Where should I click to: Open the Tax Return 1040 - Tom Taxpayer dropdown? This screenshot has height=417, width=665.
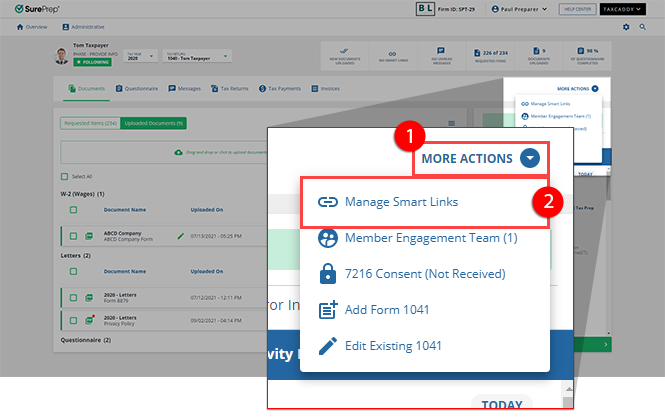pos(197,56)
